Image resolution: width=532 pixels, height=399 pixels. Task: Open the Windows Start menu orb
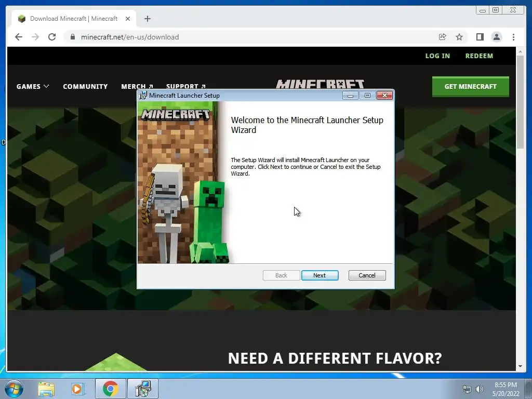point(14,389)
